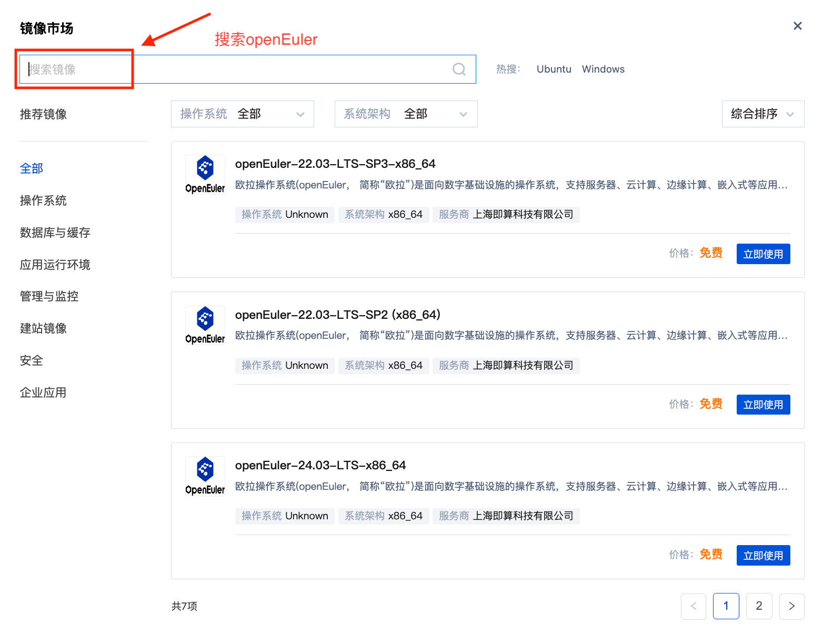Focus the 搜索镜像 search input field
The height and width of the screenshot is (644, 823).
point(237,69)
